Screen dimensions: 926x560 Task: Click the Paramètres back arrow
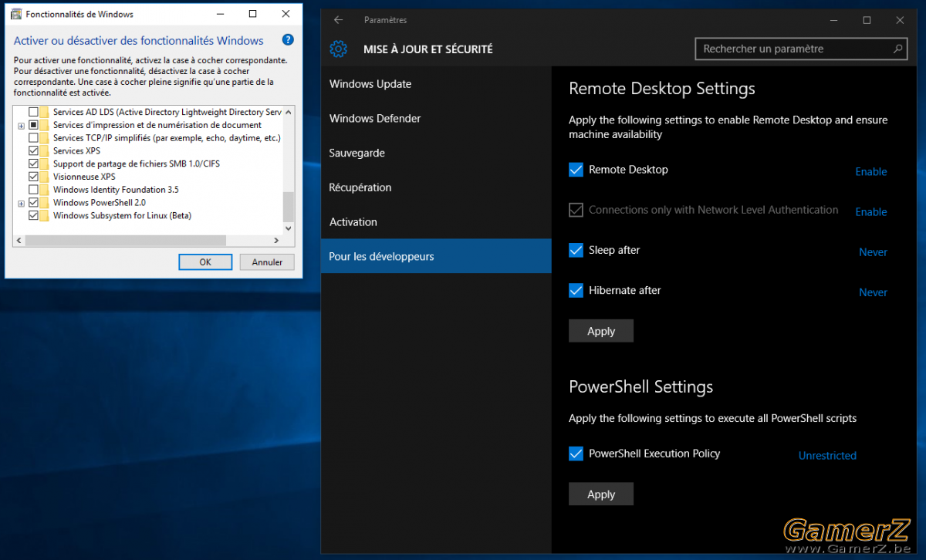338,20
